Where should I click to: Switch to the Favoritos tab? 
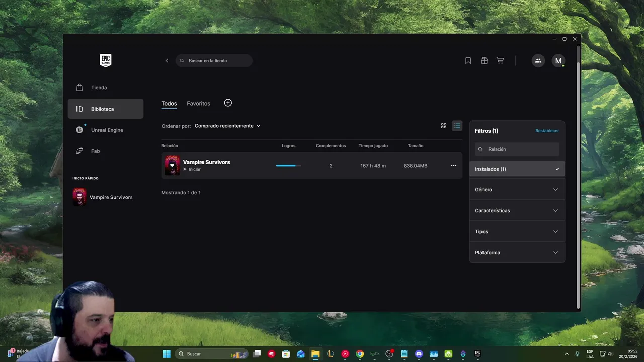click(x=198, y=103)
